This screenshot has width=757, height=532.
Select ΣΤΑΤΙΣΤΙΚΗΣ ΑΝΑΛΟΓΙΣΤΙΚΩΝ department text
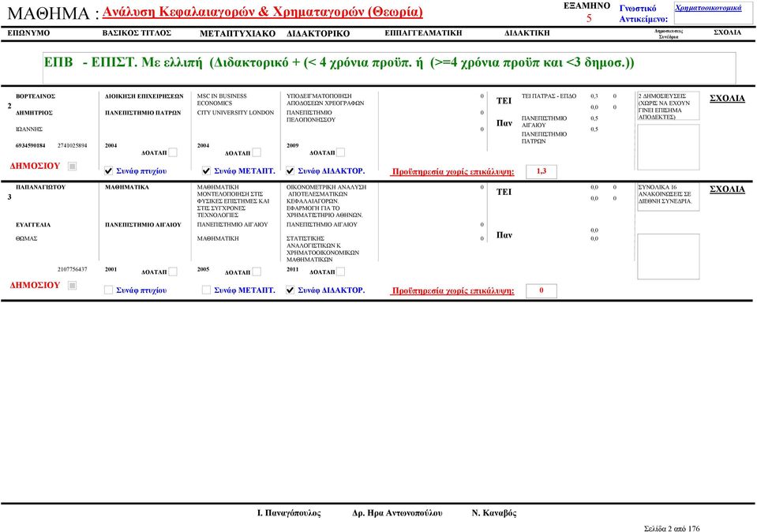(x=323, y=249)
